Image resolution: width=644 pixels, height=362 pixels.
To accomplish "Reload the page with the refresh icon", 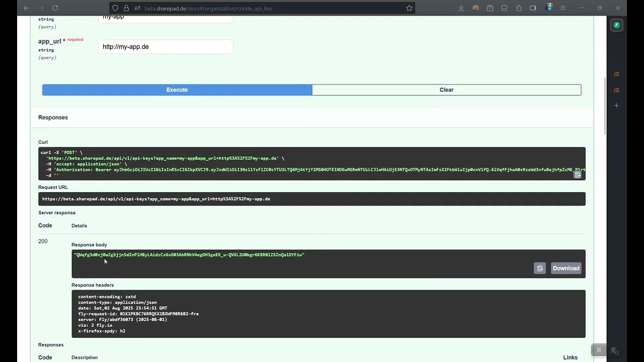I will tap(55, 8).
